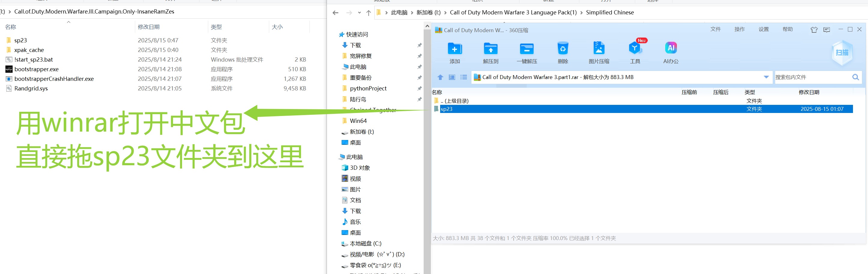868x274 pixels.
Task: Click the pin icon next to pythonProject
Action: [419, 88]
